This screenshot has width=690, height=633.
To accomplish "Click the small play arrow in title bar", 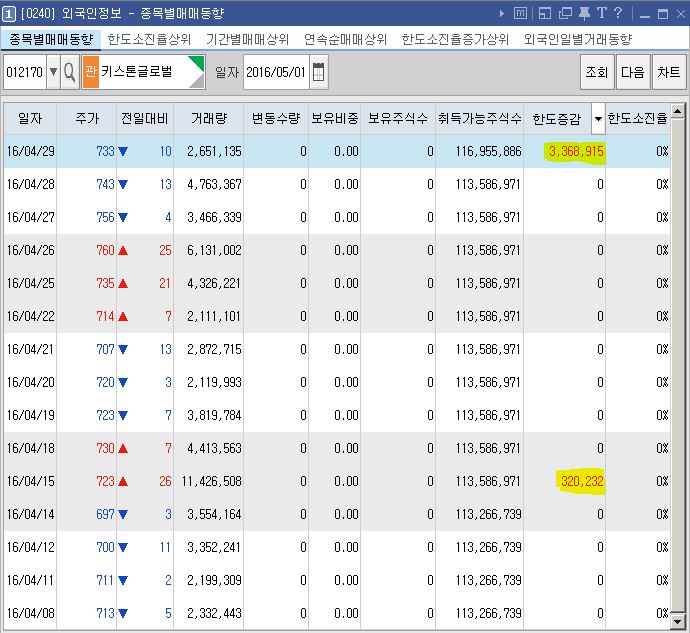I will pyautogui.click(x=501, y=13).
